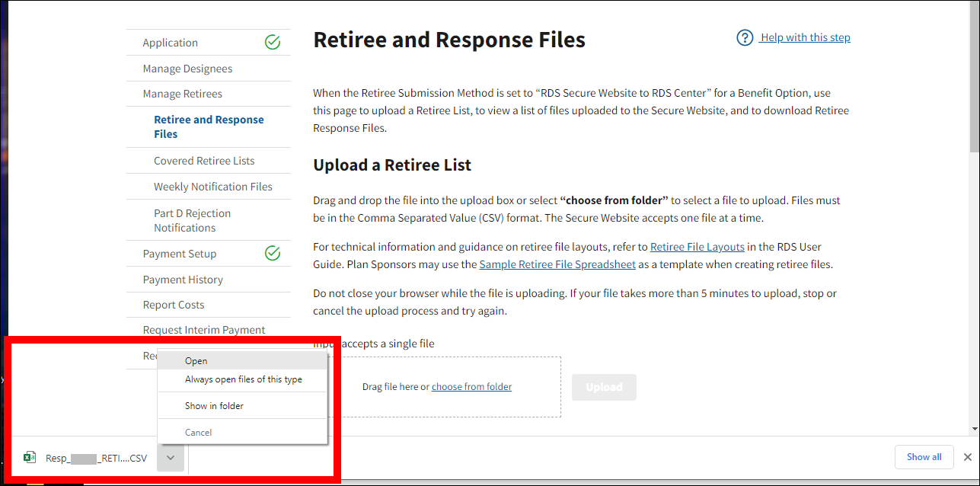Expand the download options chevron arrow
Viewport: 980px width, 486px height.
click(x=171, y=458)
